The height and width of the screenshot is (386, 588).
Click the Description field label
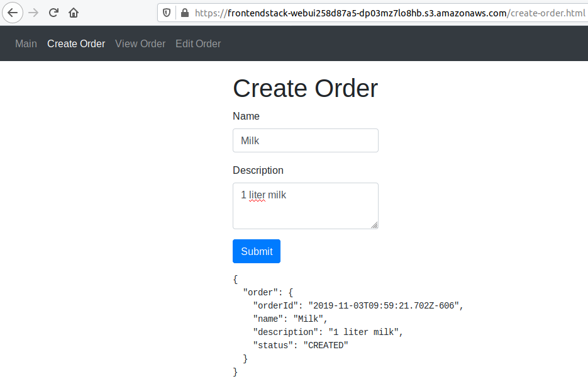pos(258,170)
